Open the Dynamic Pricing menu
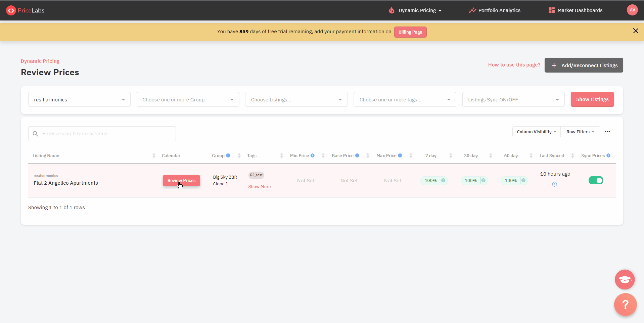Screen dimensions: 644x323 tap(415, 10)
